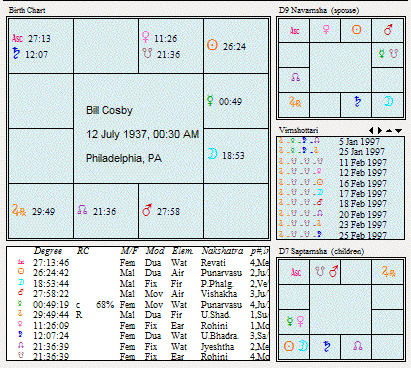411x368 pixels.
Task: Click the Nakshatra column header
Action: (222, 251)
